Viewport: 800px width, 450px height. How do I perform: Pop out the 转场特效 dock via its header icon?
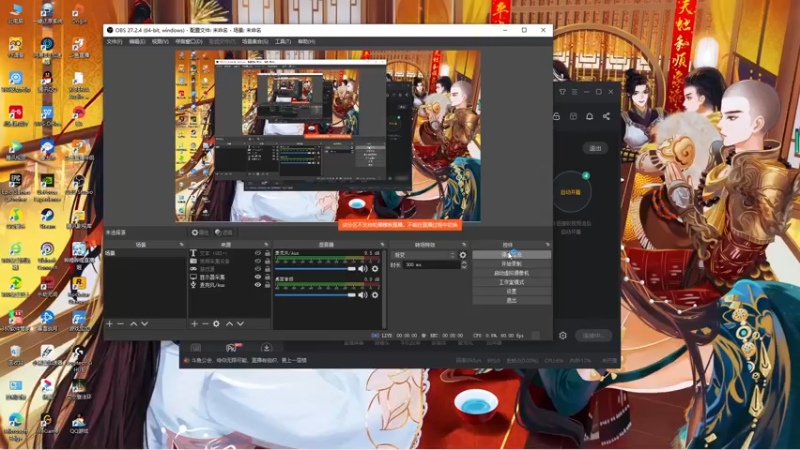[464, 245]
